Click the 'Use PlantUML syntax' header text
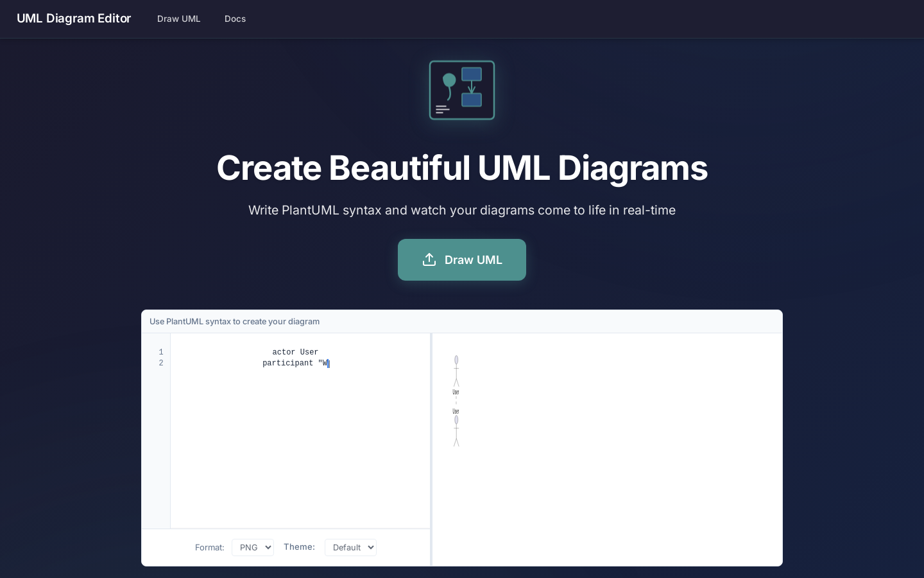Image resolution: width=924 pixels, height=578 pixels. (x=234, y=321)
